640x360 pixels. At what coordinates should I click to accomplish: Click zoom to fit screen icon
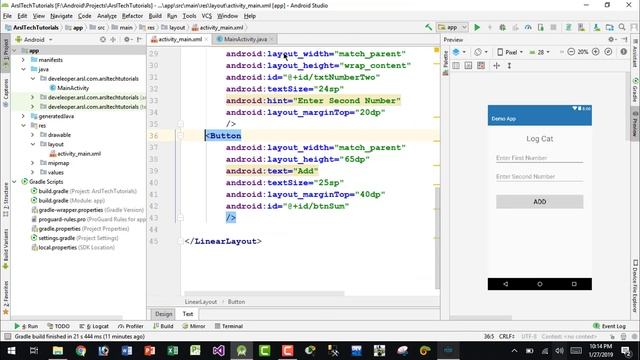pos(608,52)
